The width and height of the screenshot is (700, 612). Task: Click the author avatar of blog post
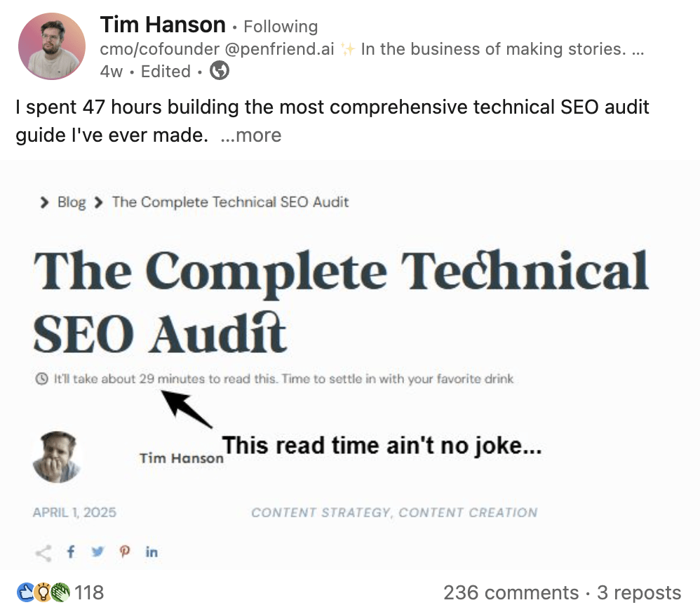(57, 456)
